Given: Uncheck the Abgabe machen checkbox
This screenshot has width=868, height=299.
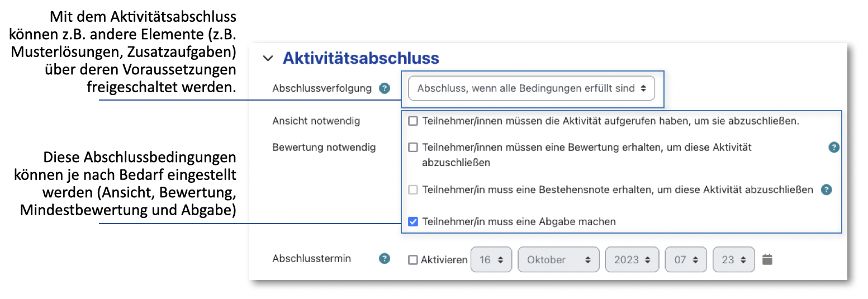Looking at the screenshot, I should (413, 221).
